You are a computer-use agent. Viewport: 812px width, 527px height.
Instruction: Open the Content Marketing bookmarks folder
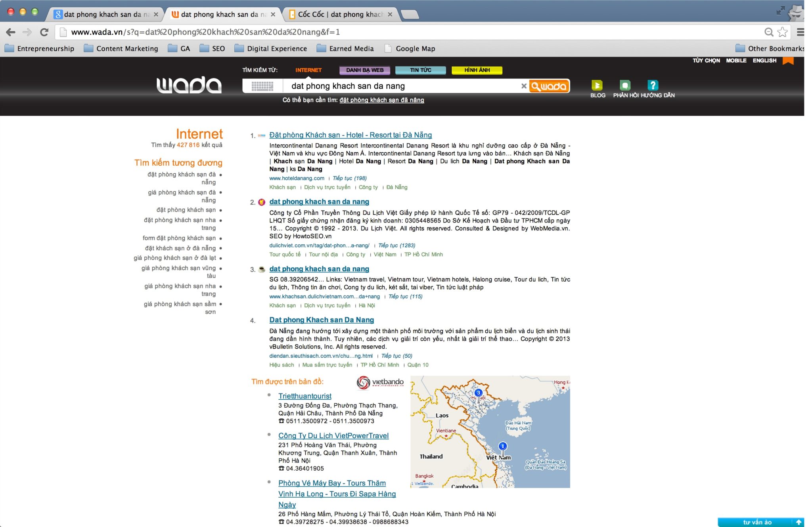121,48
